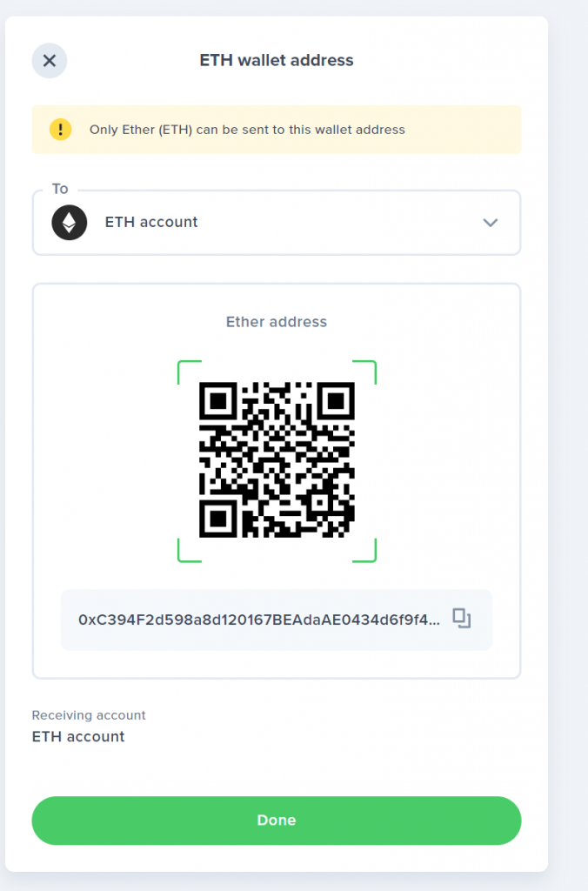Click the truncated 0xC394F2d5... address text
The height and width of the screenshot is (891, 588).
point(259,620)
